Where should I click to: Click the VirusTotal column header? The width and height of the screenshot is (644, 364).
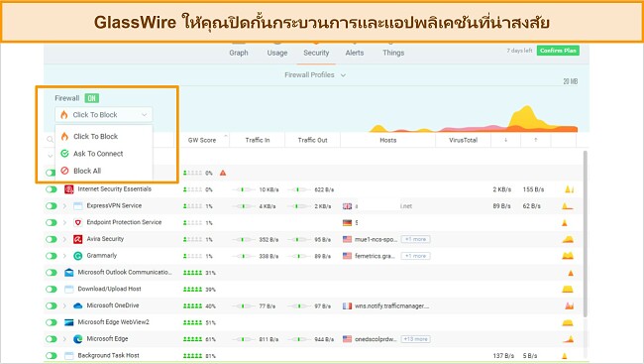tap(464, 140)
